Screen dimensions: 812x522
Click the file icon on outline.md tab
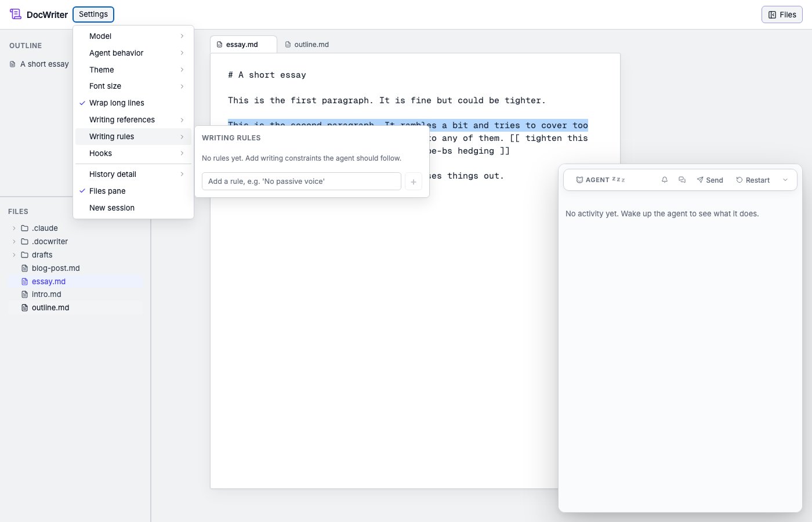pos(288,45)
